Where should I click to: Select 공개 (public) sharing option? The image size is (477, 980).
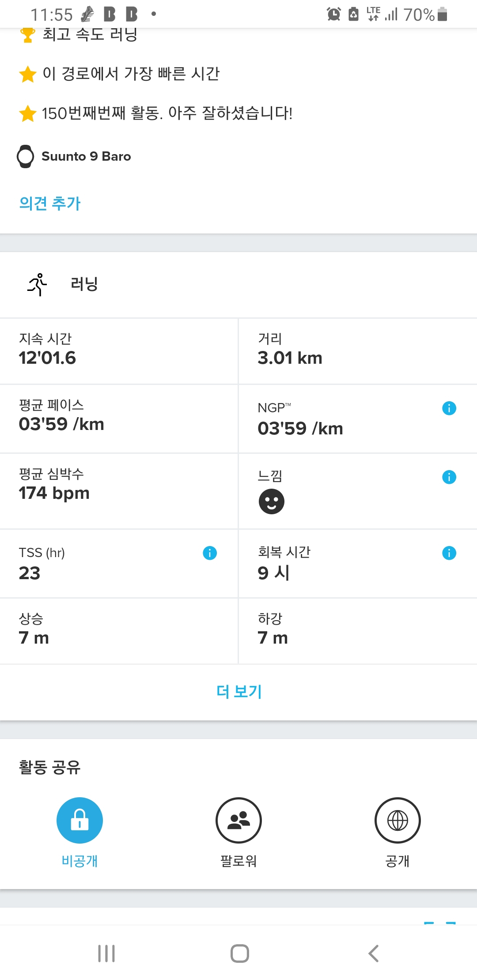pos(397,821)
